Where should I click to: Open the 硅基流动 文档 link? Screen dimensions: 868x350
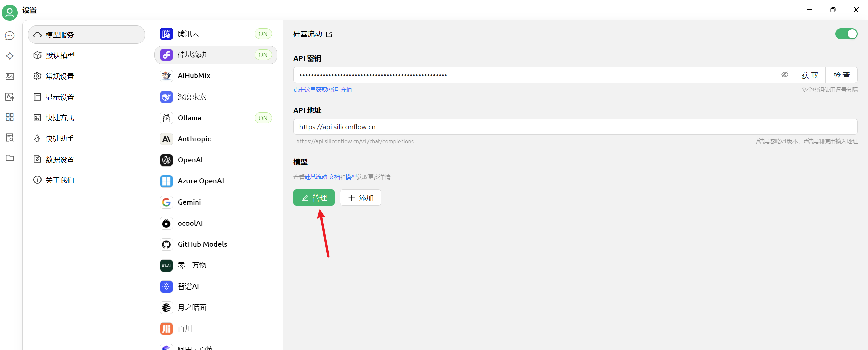click(322, 177)
